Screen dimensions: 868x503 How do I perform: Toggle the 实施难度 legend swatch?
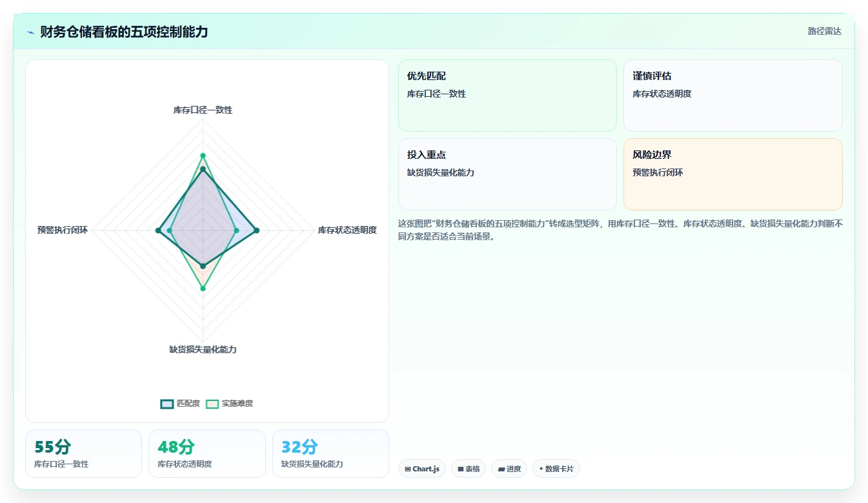tap(212, 404)
